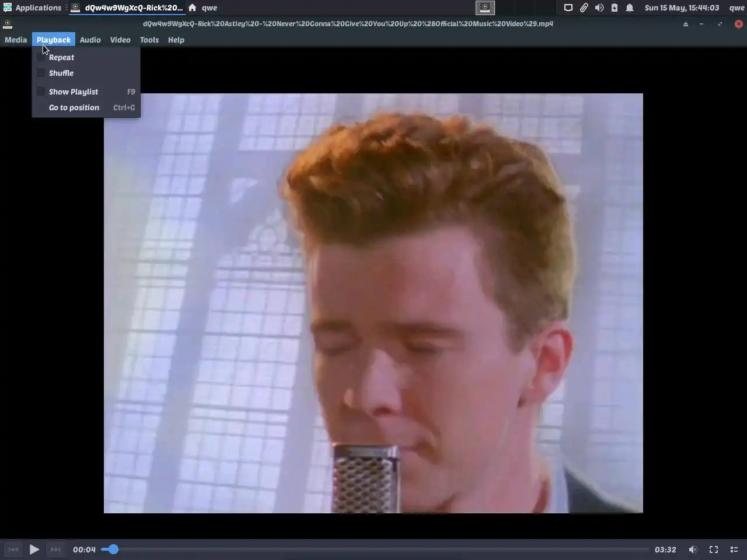Image resolution: width=747 pixels, height=560 pixels.
Task: Tick the Show Playlist checkbox
Action: tap(41, 92)
